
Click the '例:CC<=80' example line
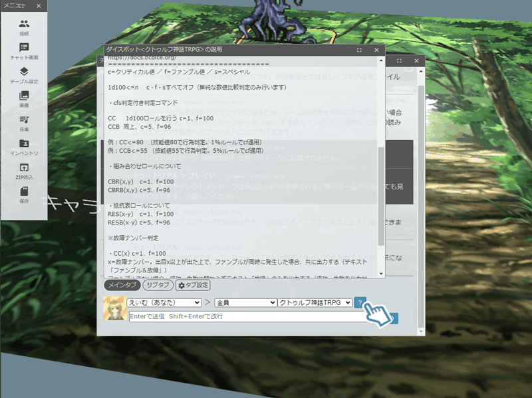click(185, 142)
